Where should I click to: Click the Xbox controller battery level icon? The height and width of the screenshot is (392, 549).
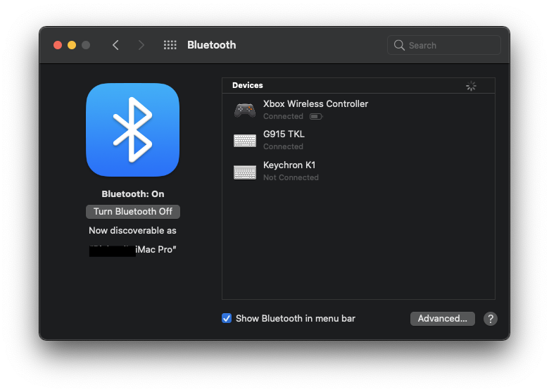(315, 117)
